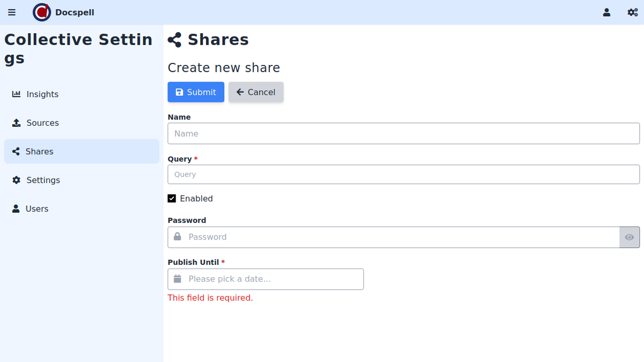Click the Sources upload icon in sidebar
Image resolution: width=644 pixels, height=362 pixels.
17,122
